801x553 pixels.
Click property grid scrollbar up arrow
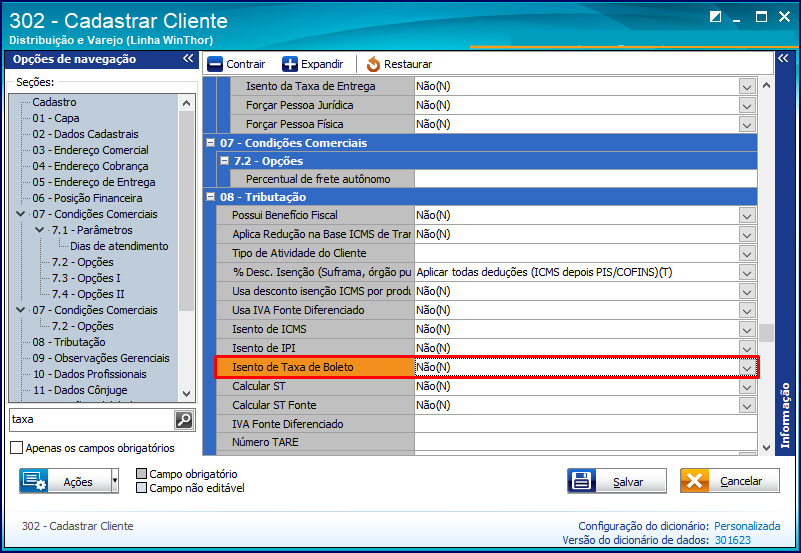pyautogui.click(x=766, y=85)
